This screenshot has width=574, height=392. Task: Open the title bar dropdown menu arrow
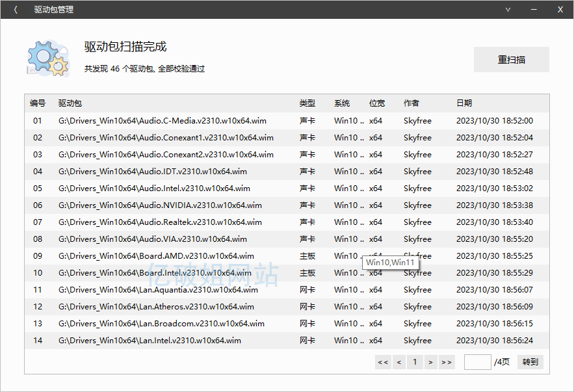[x=508, y=10]
